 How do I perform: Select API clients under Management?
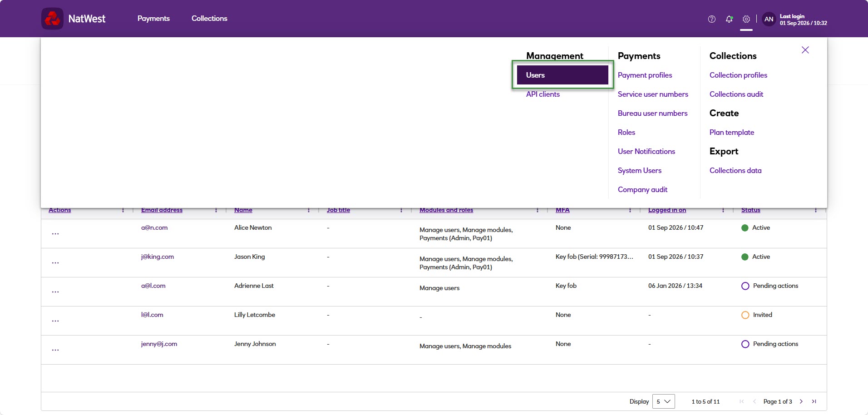(543, 94)
